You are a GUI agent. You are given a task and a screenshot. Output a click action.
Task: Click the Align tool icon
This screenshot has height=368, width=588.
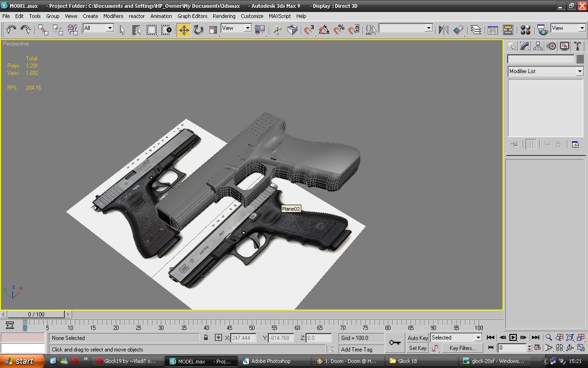(x=458, y=30)
